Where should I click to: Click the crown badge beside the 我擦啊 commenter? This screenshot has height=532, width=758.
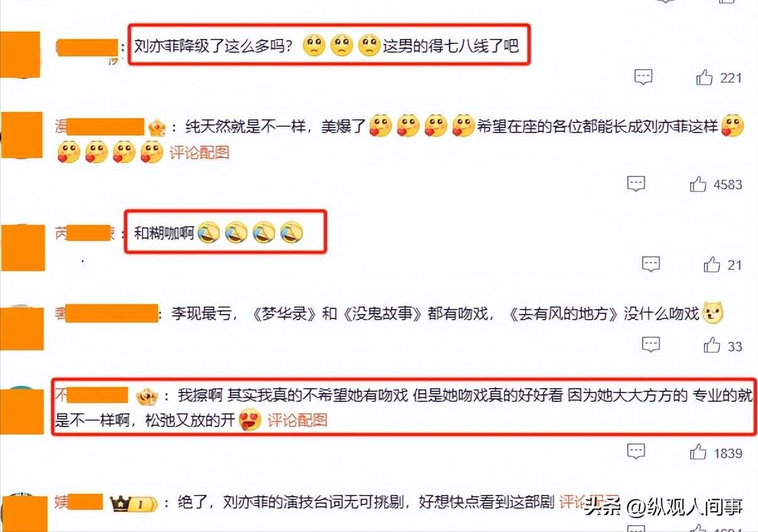pyautogui.click(x=146, y=396)
